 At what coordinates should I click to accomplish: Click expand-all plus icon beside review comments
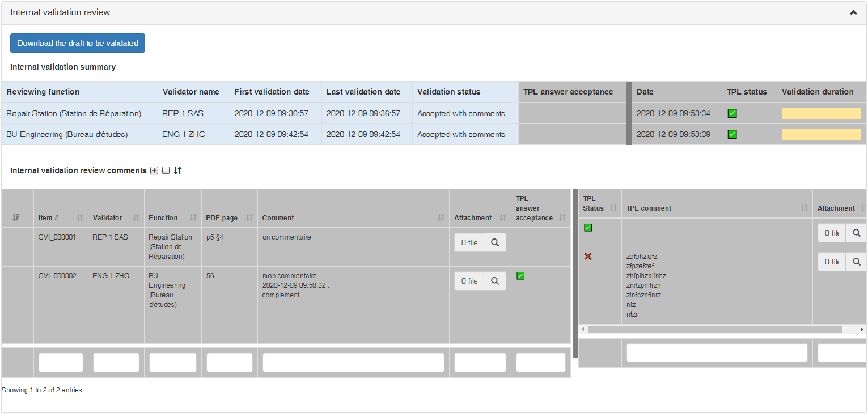pyautogui.click(x=154, y=170)
